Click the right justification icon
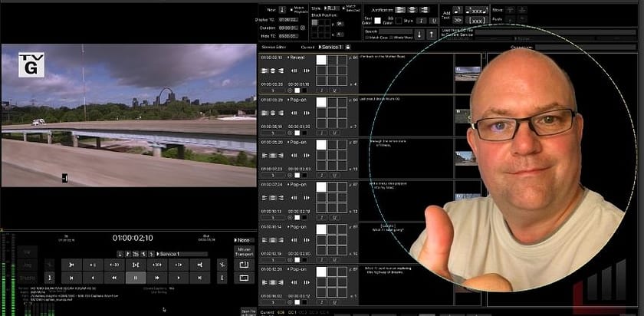This screenshot has height=316, width=644. click(424, 9)
